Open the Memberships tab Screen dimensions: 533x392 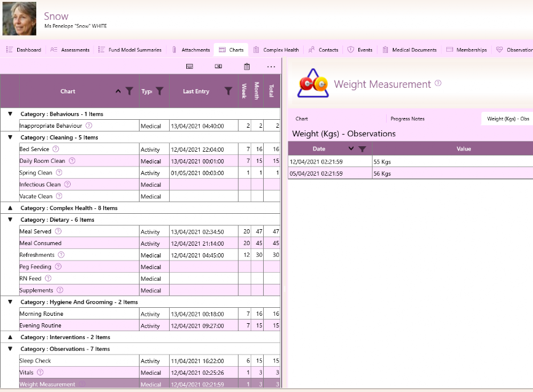[x=467, y=50]
